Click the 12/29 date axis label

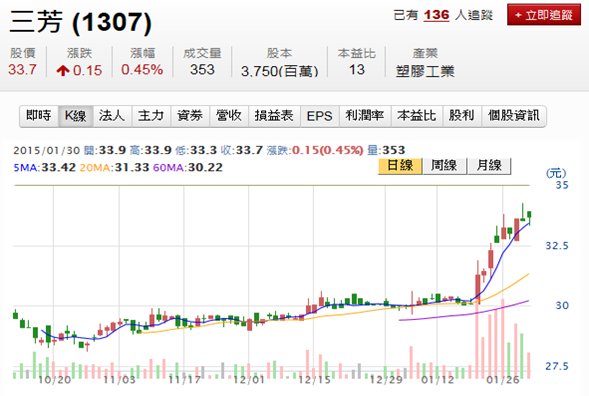[x=385, y=380]
